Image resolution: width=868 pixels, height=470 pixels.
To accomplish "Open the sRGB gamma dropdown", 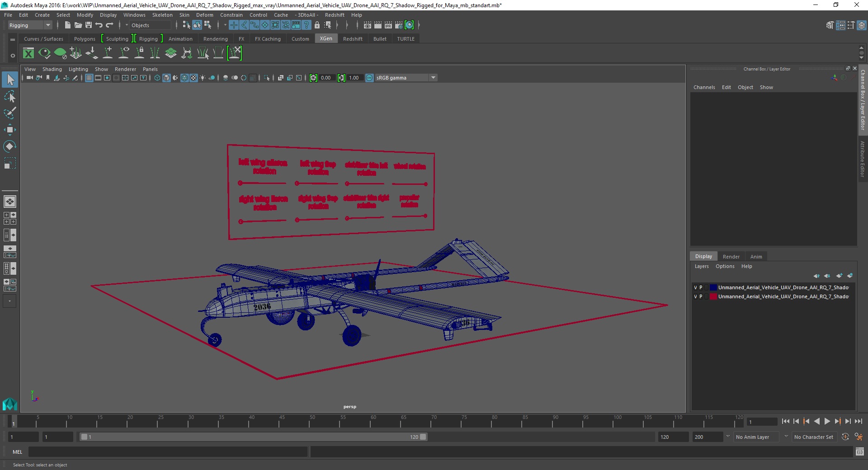I will [x=406, y=78].
